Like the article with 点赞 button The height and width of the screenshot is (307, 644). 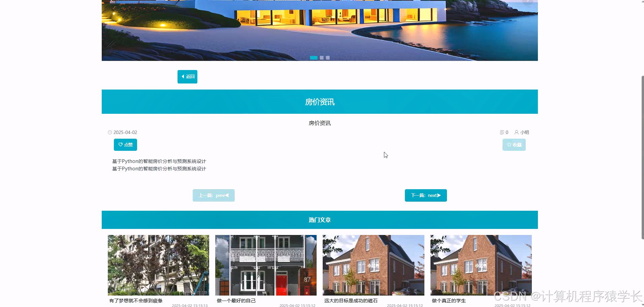click(x=125, y=145)
